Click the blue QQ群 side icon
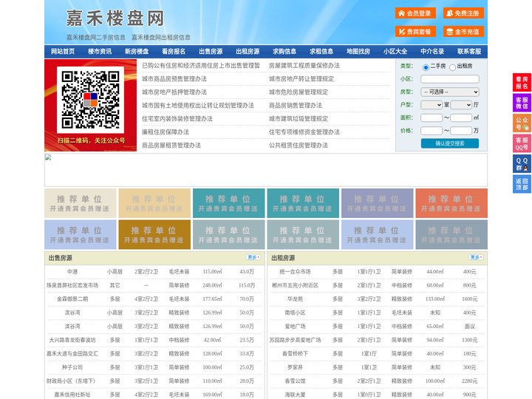The width and height of the screenshot is (532, 399). click(522, 164)
